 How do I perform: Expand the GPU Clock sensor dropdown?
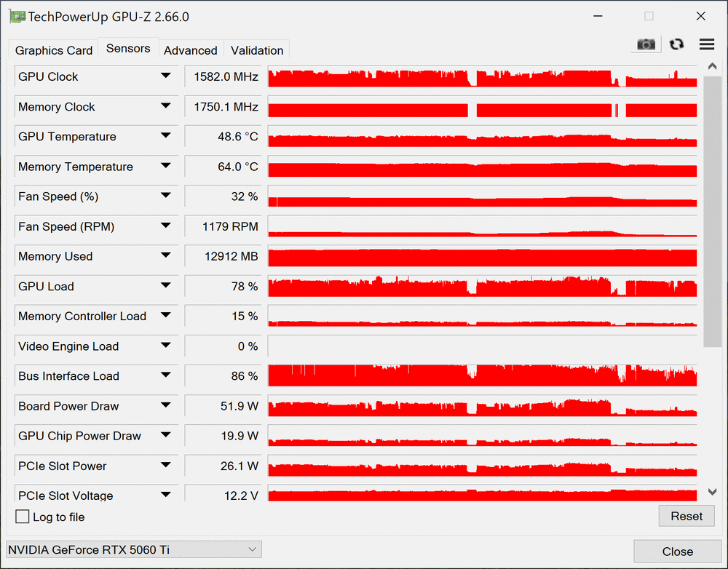166,76
